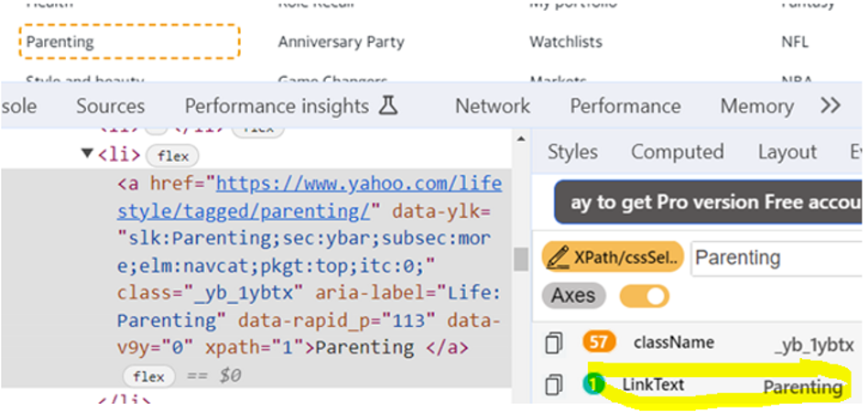Viewport: 868px width, 412px height.
Task: Click the Parenting link on the page
Action: tap(60, 42)
